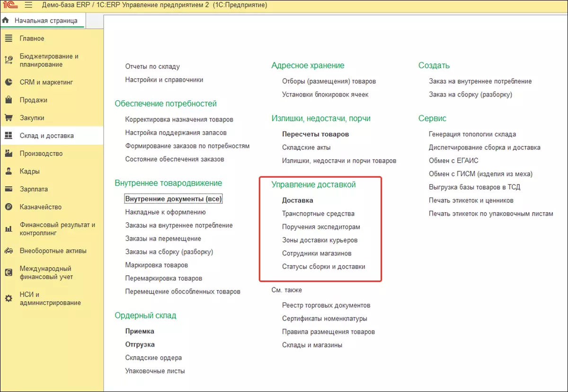Open Излишки, недостачи и порчи товаров

coord(339,161)
